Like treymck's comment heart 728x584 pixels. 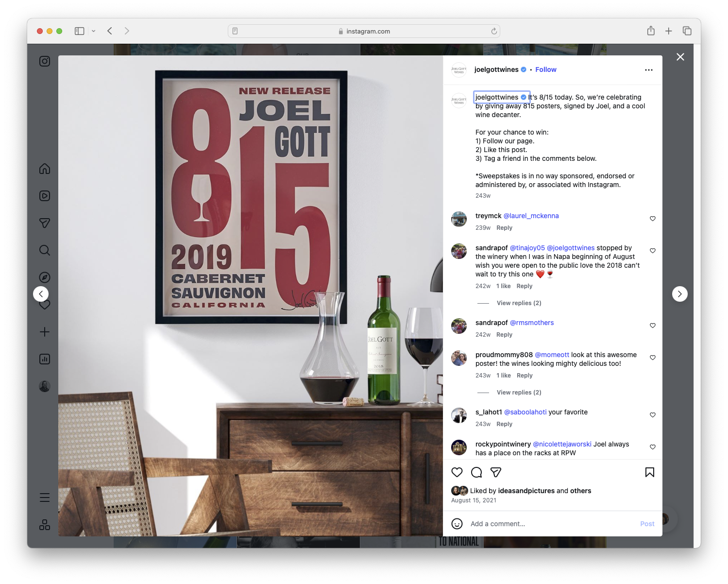point(652,219)
